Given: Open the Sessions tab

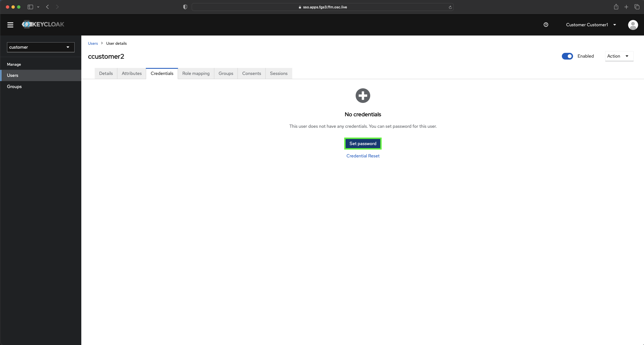Looking at the screenshot, I should click(279, 73).
